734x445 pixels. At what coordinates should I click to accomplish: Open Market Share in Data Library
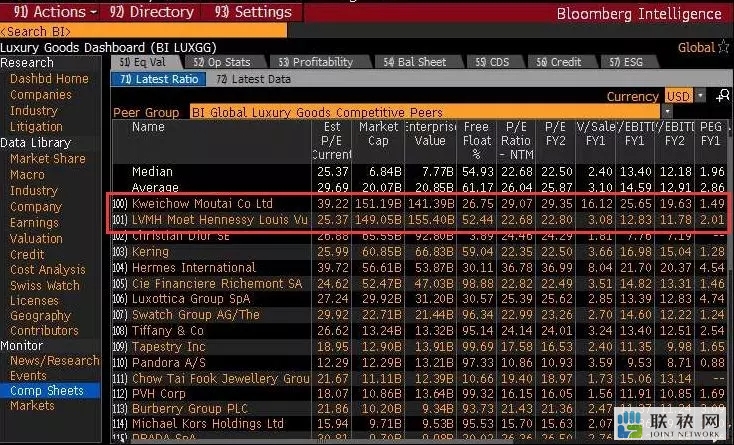click(48, 159)
